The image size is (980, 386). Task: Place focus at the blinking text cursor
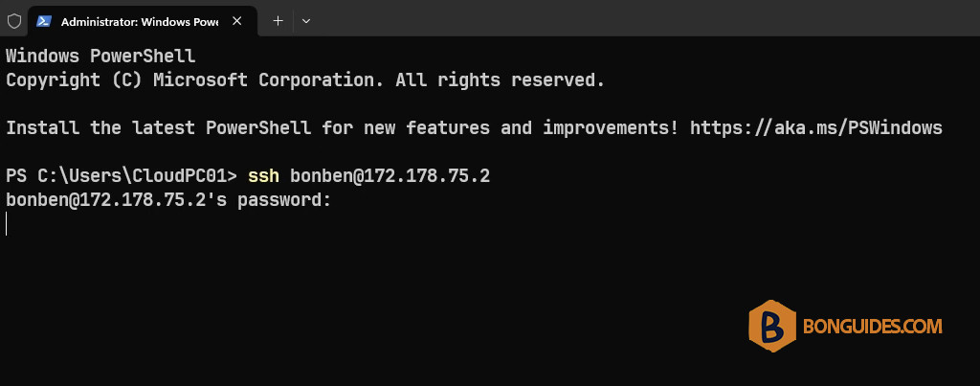click(x=7, y=224)
